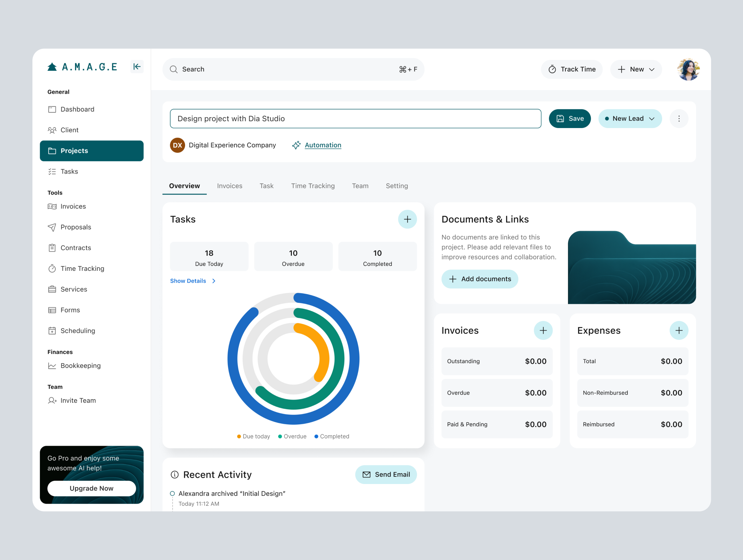Click the Send Email button
Image resolution: width=743 pixels, height=560 pixels.
[386, 475]
